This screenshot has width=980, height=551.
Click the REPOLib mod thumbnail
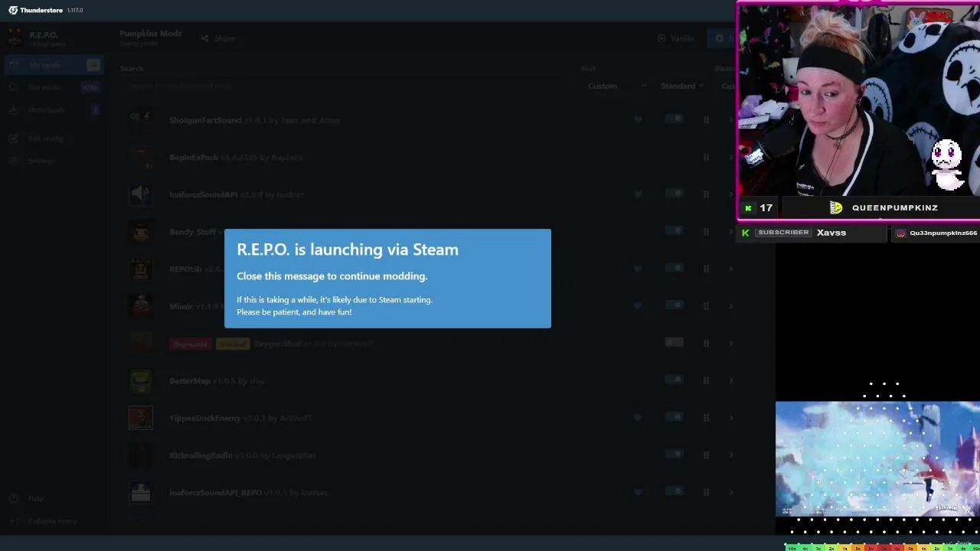[x=141, y=269]
